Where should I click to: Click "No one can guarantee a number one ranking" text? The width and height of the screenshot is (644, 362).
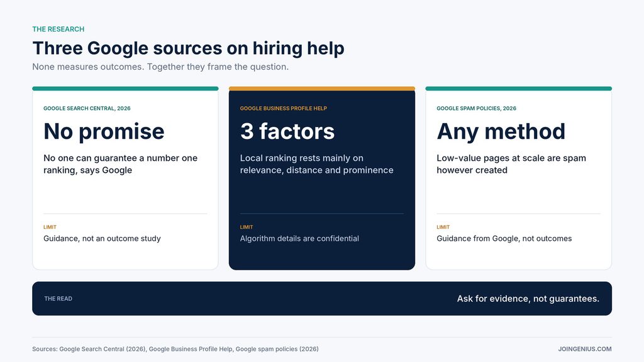pyautogui.click(x=120, y=164)
